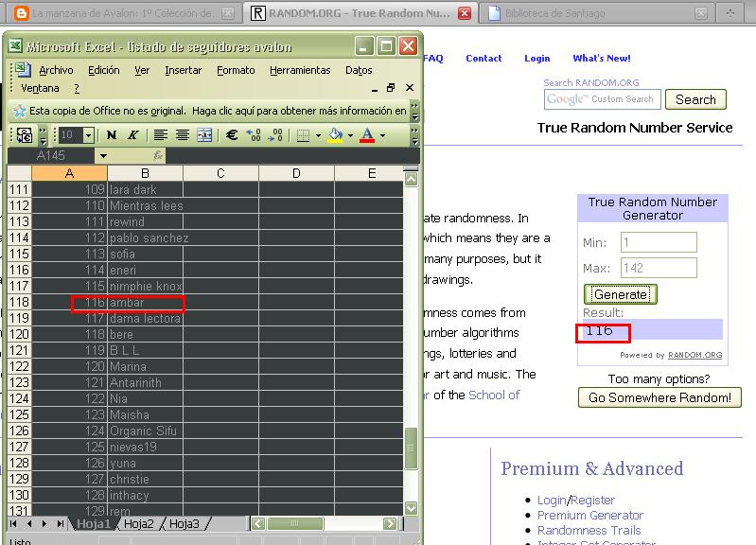Open the What's New! link
This screenshot has width=756, height=545.
(x=602, y=58)
